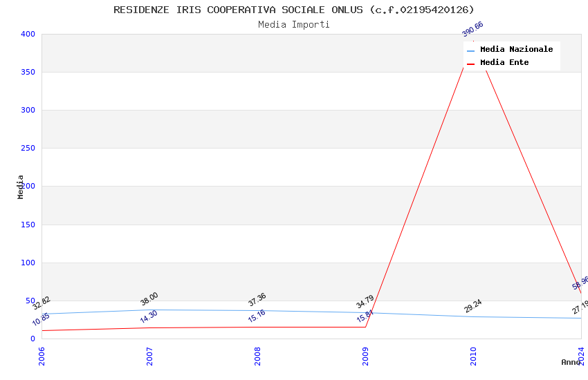The image size is (588, 380).
Task: Click the 2024 x-axis year label
Action: point(581,356)
